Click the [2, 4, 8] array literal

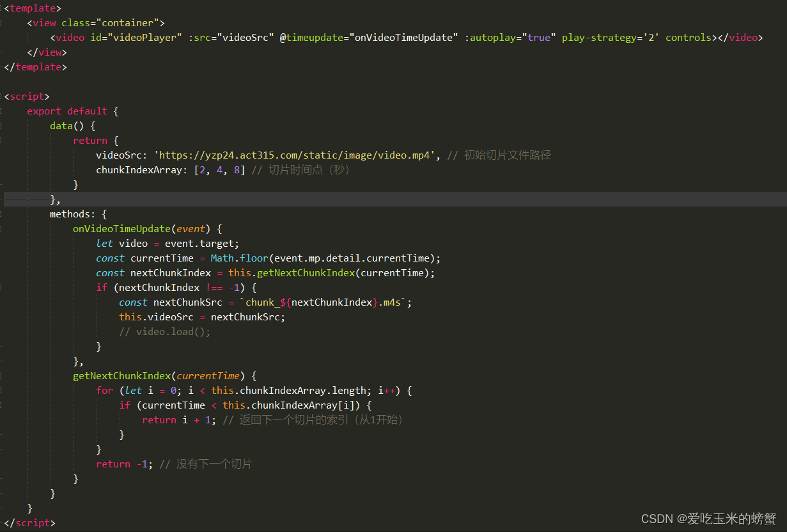220,170
